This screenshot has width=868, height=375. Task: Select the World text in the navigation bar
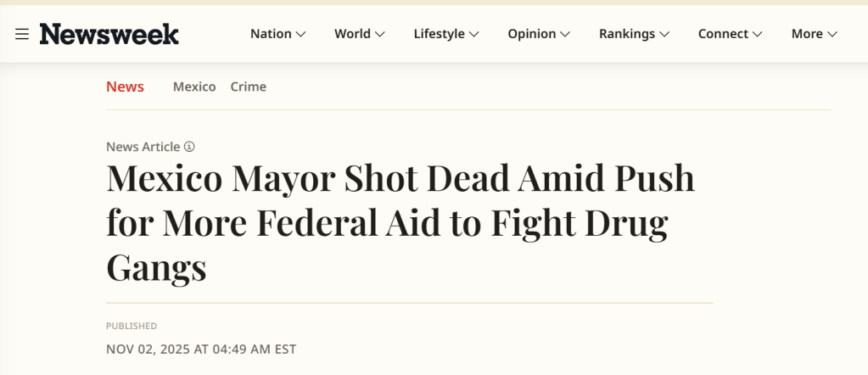coord(352,34)
